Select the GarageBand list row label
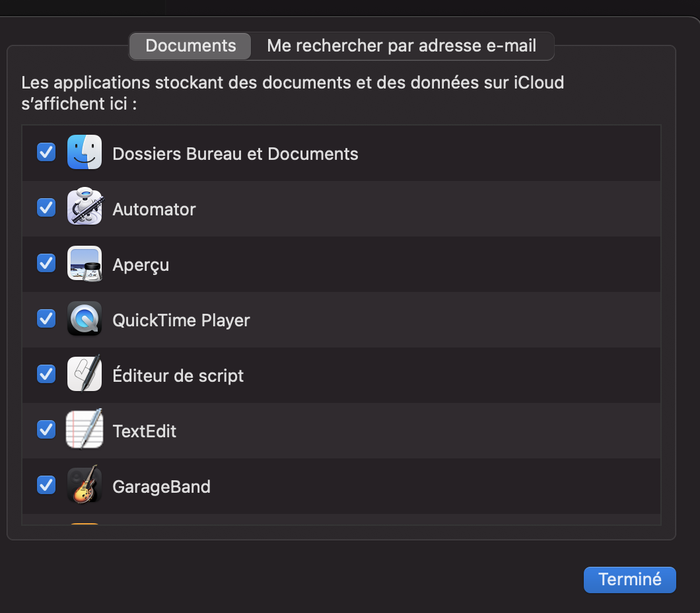The width and height of the screenshot is (700, 613). click(161, 487)
